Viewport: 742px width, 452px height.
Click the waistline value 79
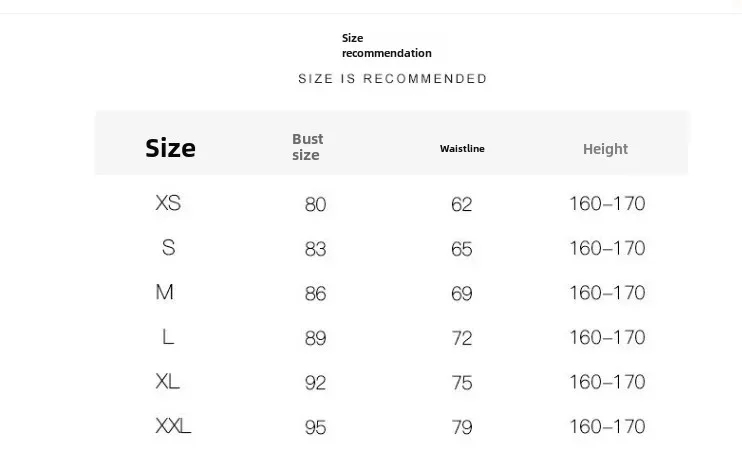click(461, 427)
